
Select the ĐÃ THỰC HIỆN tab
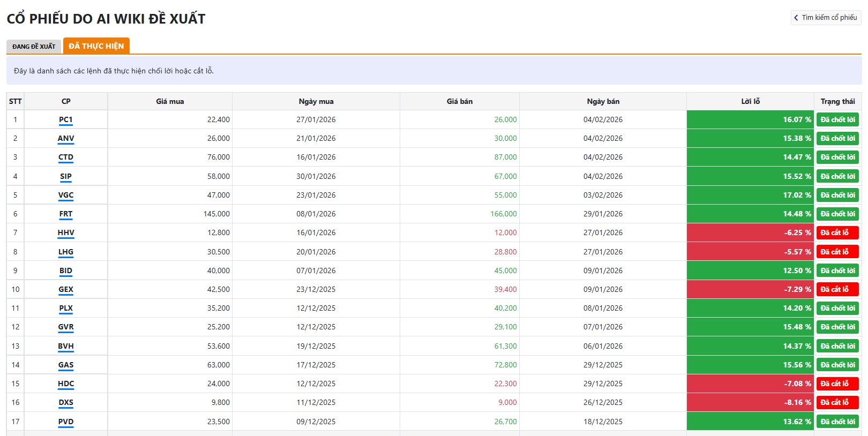[96, 46]
